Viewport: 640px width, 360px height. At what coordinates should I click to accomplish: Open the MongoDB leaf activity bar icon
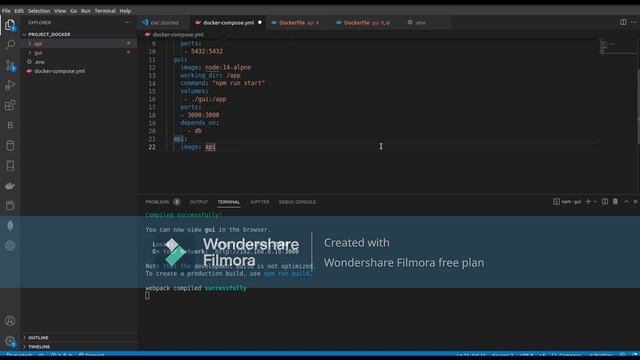10,225
